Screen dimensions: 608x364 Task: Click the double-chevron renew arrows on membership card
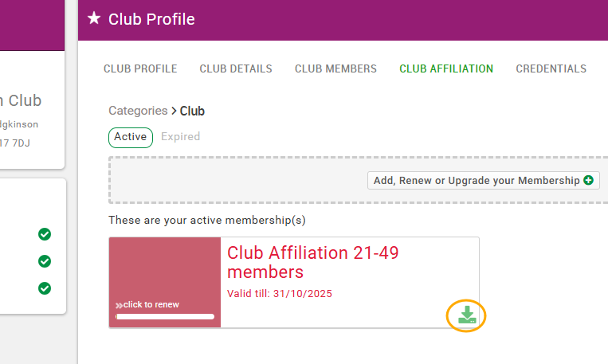(119, 305)
